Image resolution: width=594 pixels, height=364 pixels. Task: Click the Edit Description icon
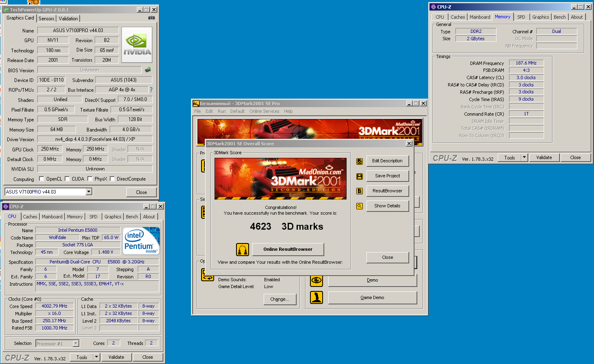(x=360, y=162)
